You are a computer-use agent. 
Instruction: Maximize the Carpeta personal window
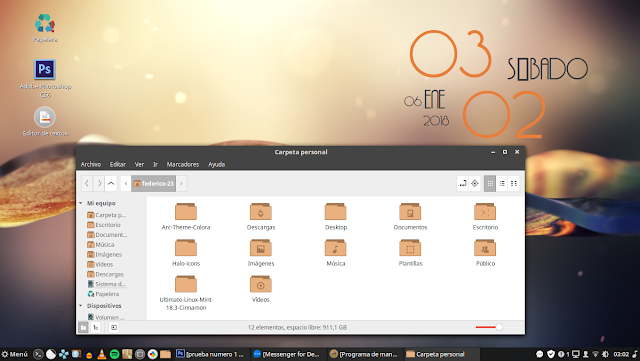(504, 152)
